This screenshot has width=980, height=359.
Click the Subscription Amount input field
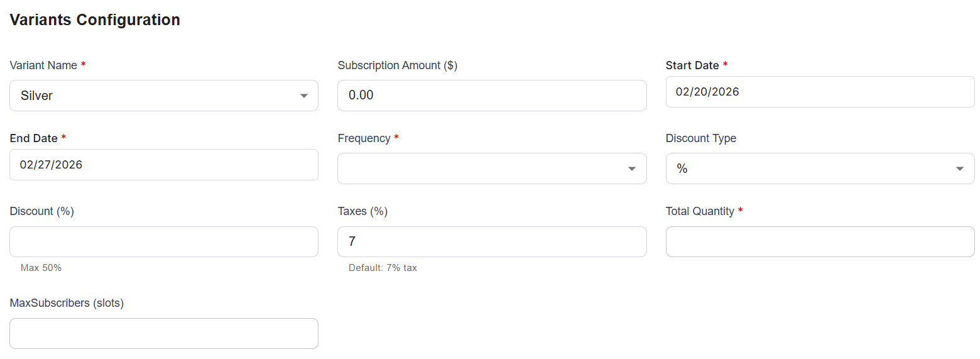point(492,96)
